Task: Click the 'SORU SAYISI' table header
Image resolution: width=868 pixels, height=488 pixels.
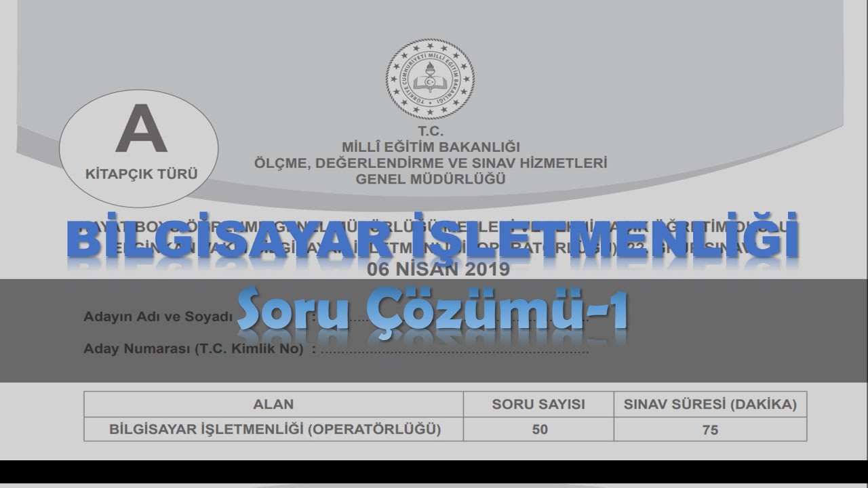Action: pyautogui.click(x=538, y=405)
